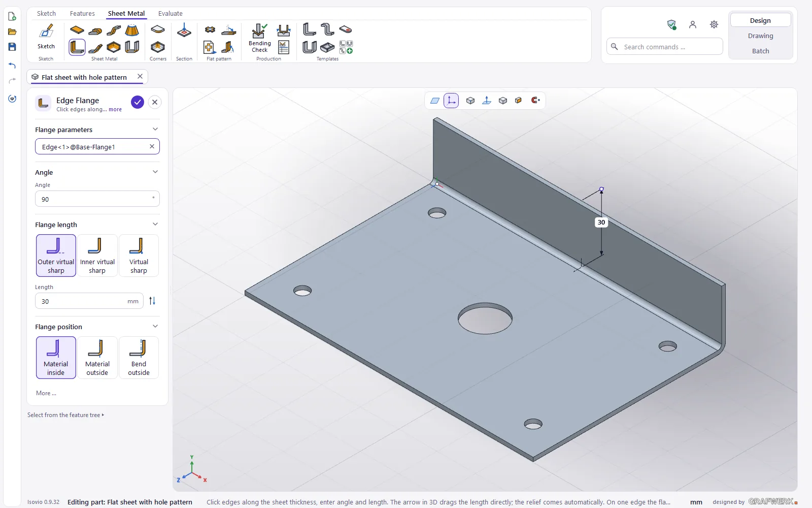
Task: Open the user account icon
Action: click(693, 24)
